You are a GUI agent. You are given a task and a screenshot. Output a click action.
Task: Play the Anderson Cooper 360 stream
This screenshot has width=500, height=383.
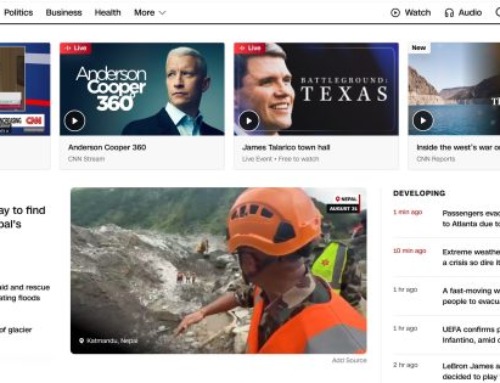click(x=75, y=121)
